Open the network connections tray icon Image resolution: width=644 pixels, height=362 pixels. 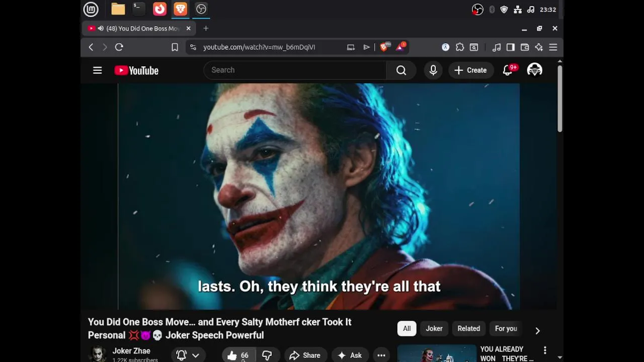(518, 10)
